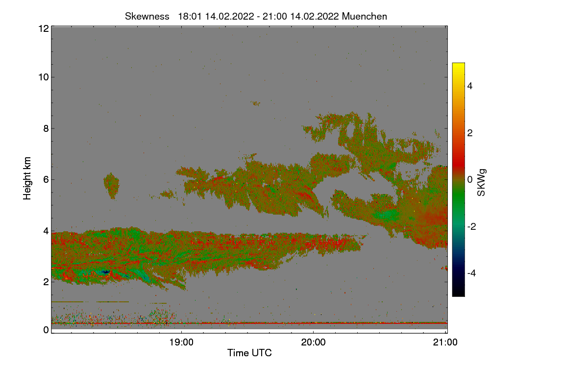
Task: Click the skewness color bar
Action: click(458, 179)
